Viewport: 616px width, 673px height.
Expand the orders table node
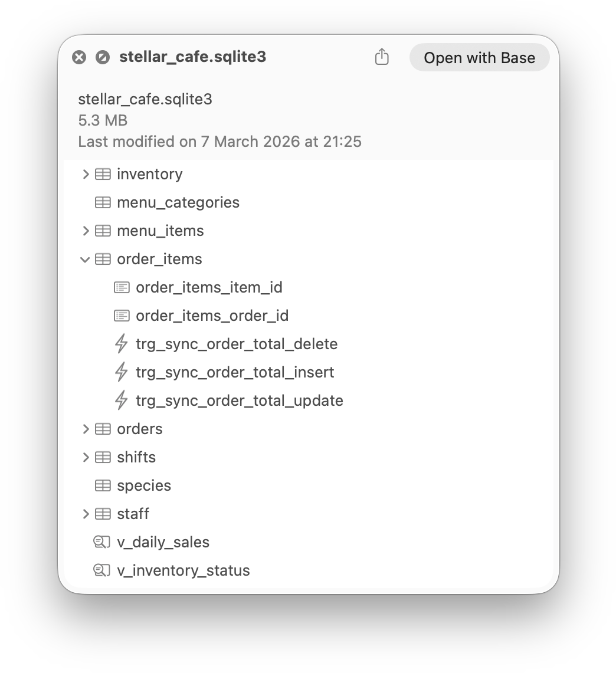[x=85, y=429]
